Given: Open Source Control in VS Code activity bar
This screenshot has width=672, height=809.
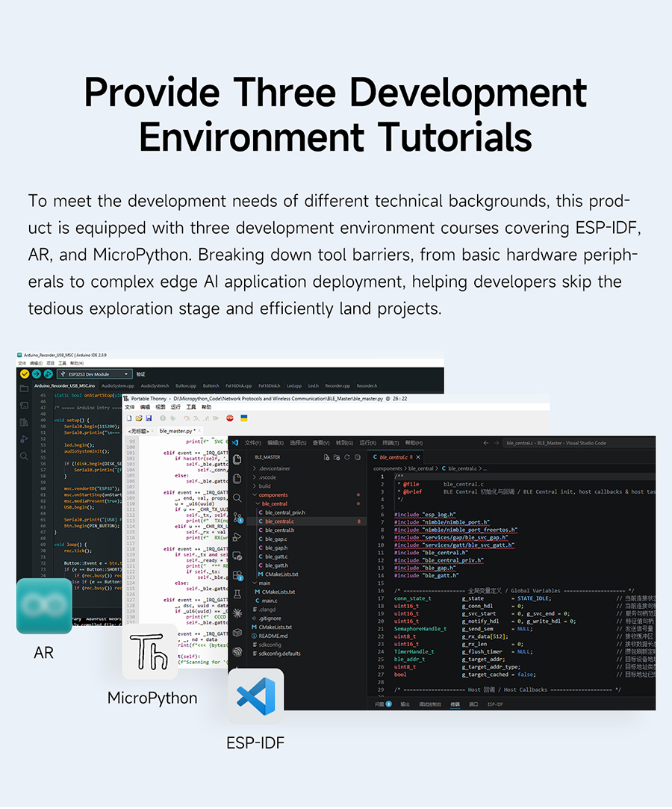Looking at the screenshot, I should (237, 518).
